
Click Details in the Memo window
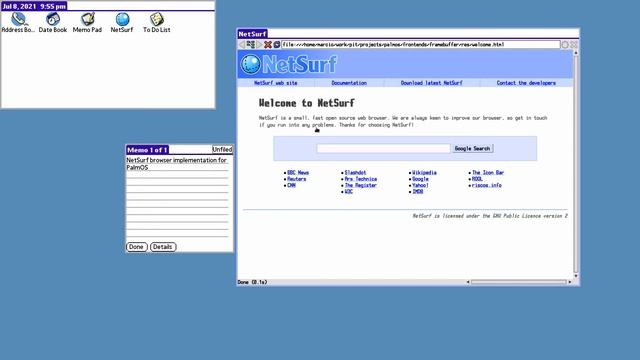pyautogui.click(x=163, y=247)
